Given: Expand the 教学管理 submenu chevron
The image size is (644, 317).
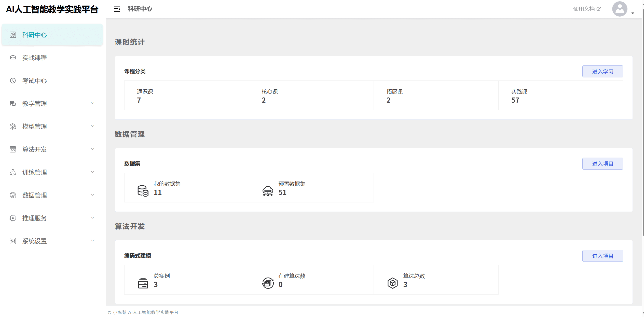Looking at the screenshot, I should pyautogui.click(x=93, y=103).
